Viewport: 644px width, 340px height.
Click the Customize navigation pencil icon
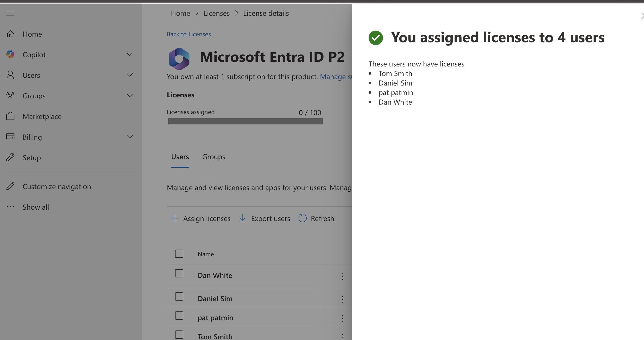(10, 186)
